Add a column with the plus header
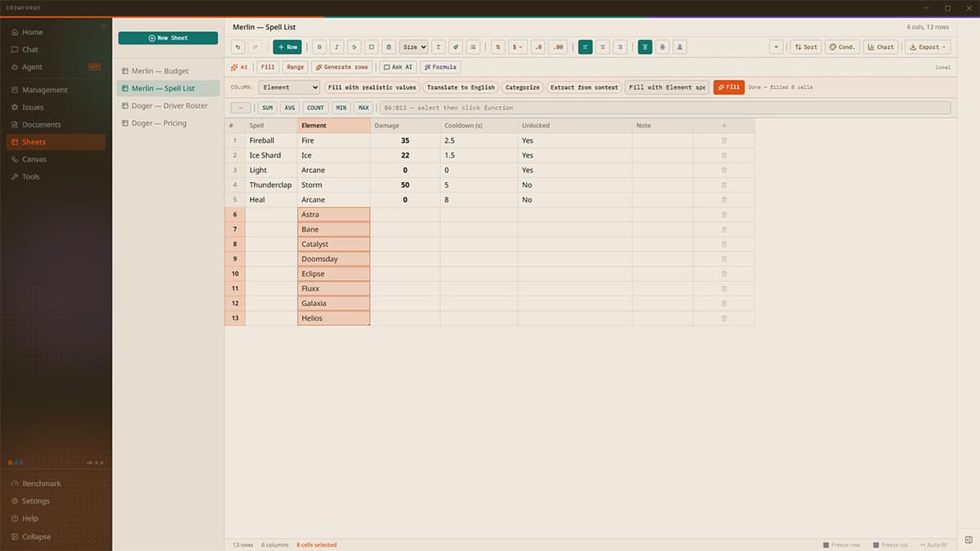The height and width of the screenshot is (551, 980). [724, 126]
